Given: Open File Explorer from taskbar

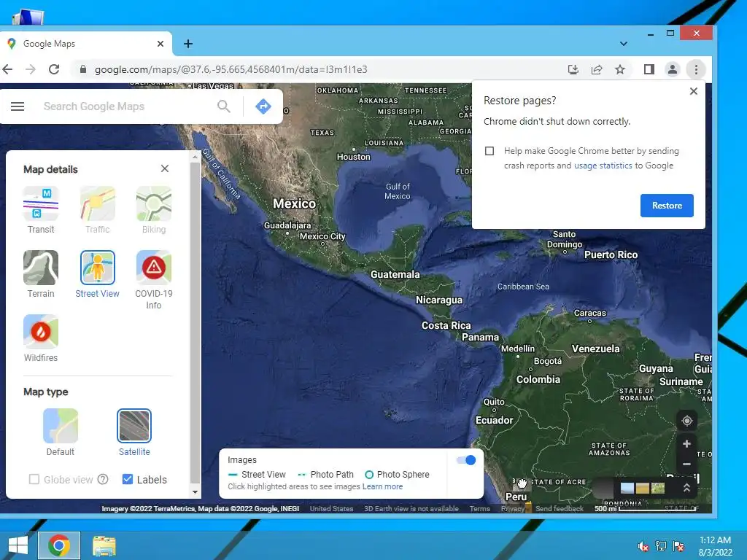Looking at the screenshot, I should (x=104, y=545).
